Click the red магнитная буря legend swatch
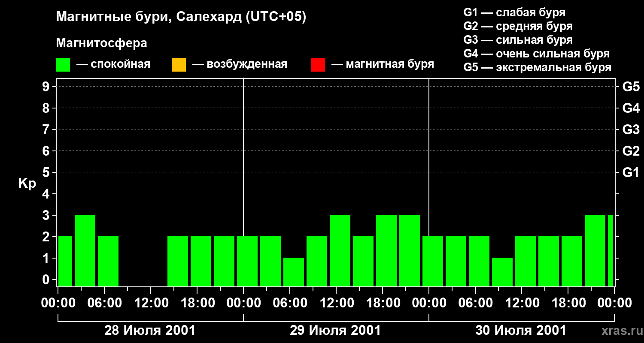Viewport: 644px width, 343px height. point(318,65)
